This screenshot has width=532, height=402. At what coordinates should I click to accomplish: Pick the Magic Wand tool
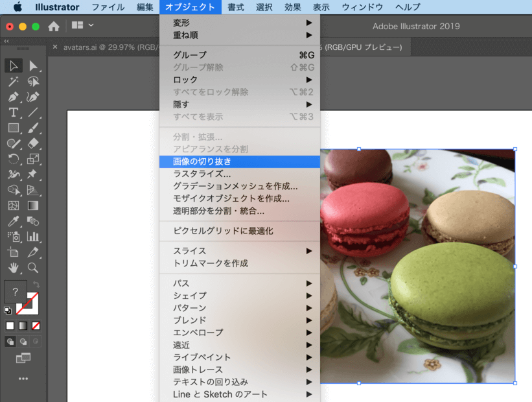[14, 82]
